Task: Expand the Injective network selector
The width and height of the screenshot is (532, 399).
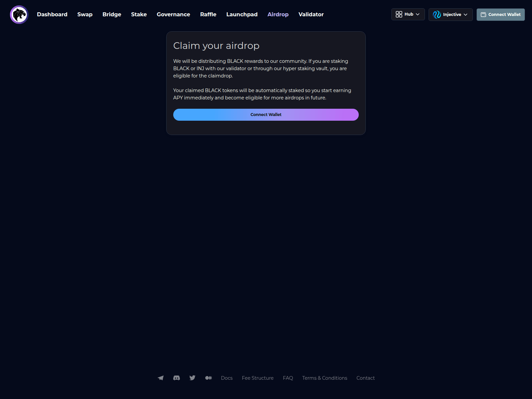Action: (451, 15)
